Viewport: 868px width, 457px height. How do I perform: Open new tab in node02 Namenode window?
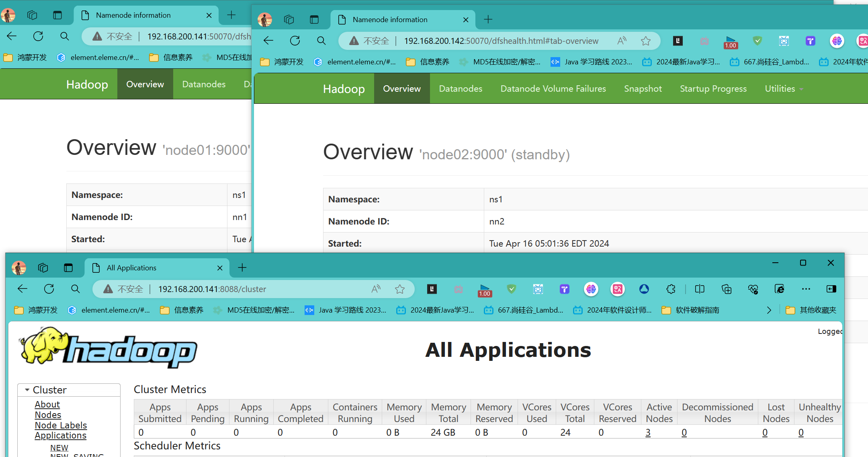coord(488,19)
